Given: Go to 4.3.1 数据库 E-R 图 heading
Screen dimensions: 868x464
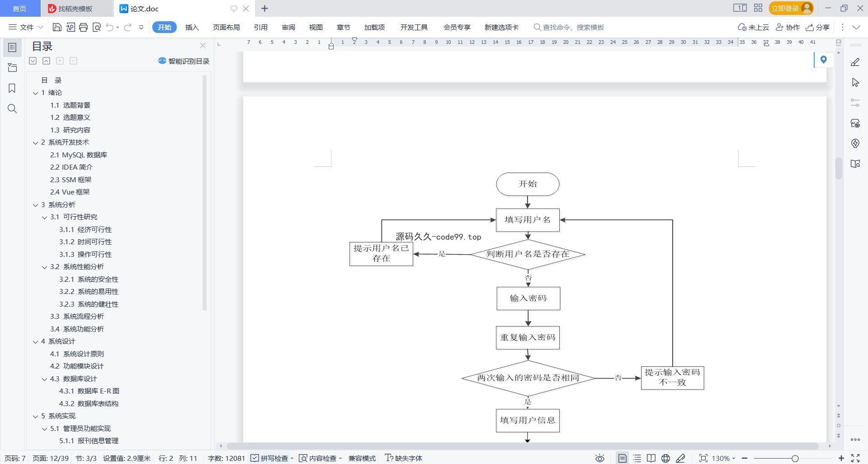Looking at the screenshot, I should click(89, 391).
